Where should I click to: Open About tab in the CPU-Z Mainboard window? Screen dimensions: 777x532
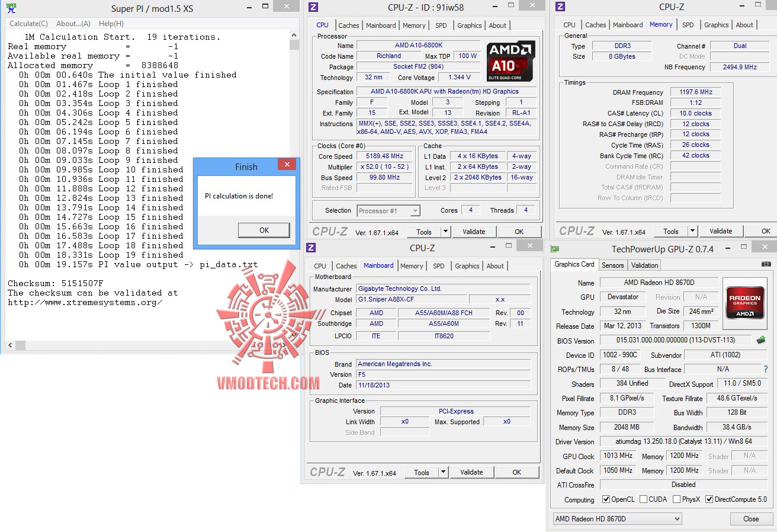(x=495, y=266)
